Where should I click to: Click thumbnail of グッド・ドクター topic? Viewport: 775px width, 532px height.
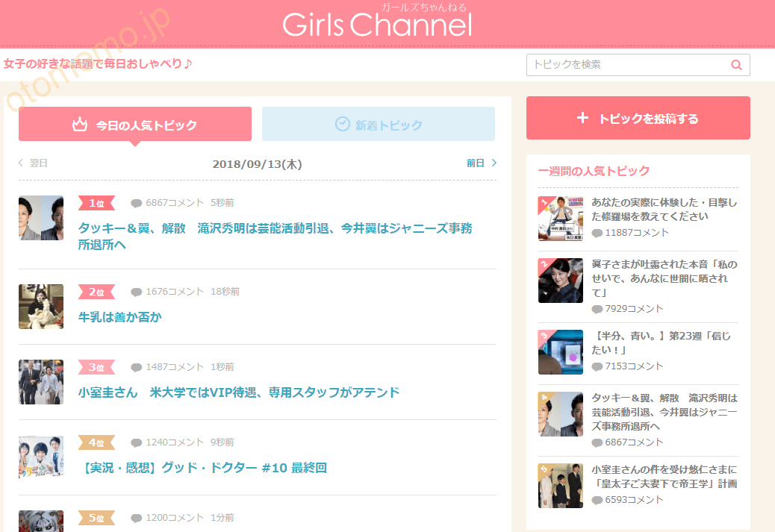[41, 457]
